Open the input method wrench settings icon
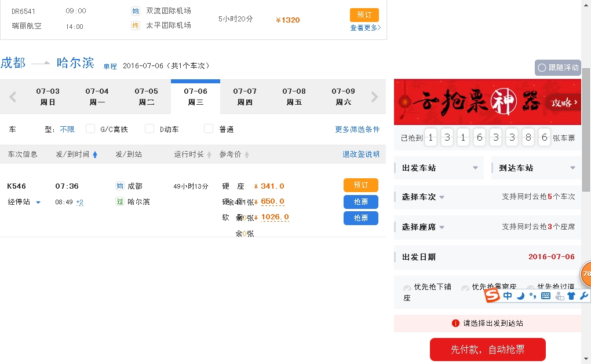The width and height of the screenshot is (591, 364). pyautogui.click(x=583, y=296)
